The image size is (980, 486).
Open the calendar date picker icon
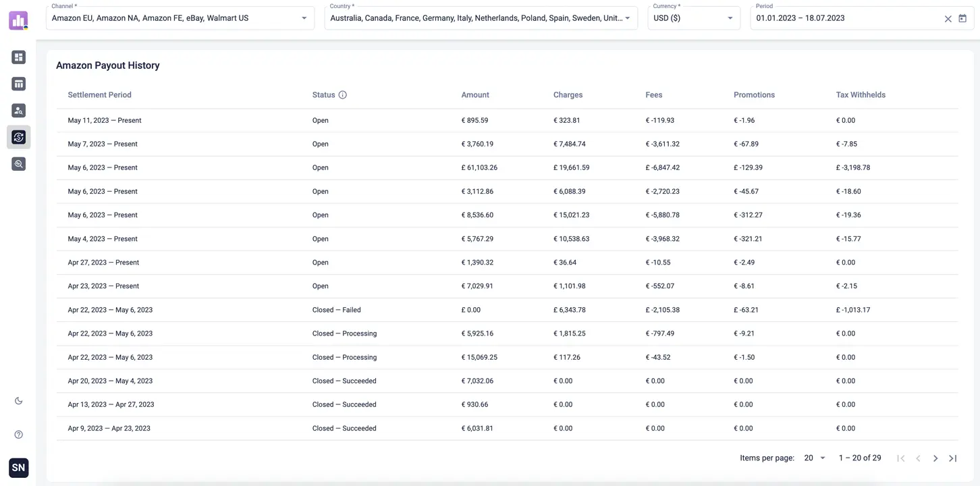962,19
